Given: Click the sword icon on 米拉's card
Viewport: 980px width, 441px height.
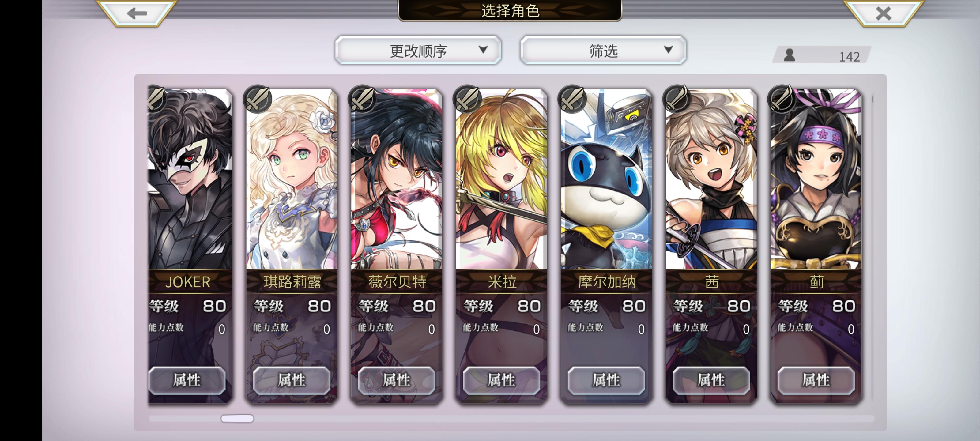Looking at the screenshot, I should point(468,99).
